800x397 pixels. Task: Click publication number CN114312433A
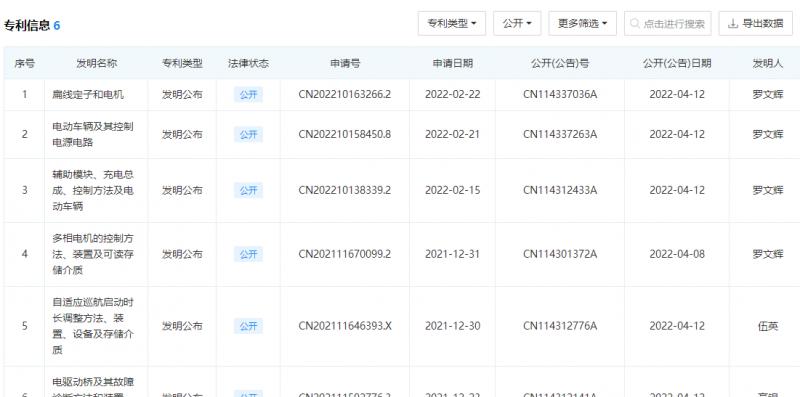pyautogui.click(x=560, y=190)
